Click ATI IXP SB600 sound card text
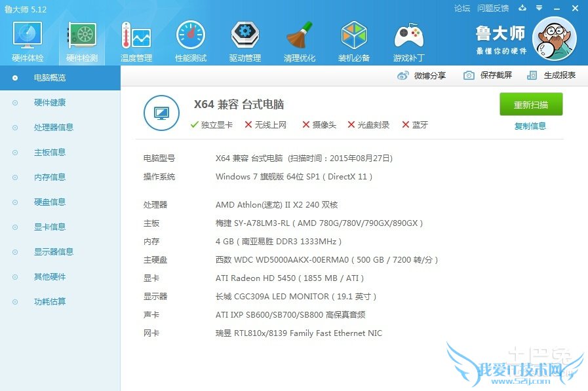Image resolution: width=588 pixels, height=391 pixels. tap(290, 315)
